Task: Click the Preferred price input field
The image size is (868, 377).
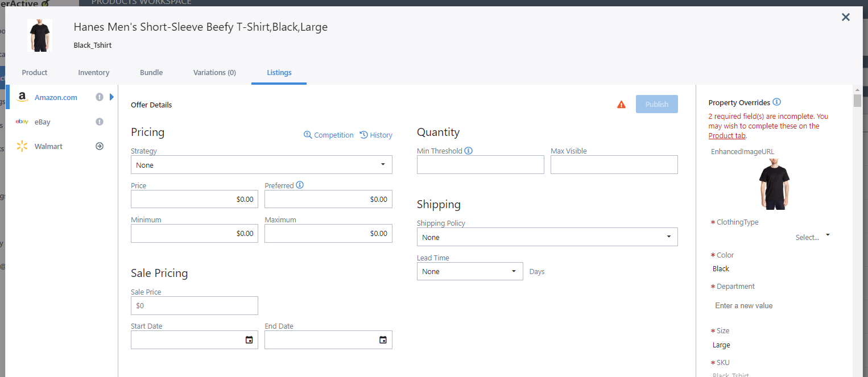Action: coord(328,199)
